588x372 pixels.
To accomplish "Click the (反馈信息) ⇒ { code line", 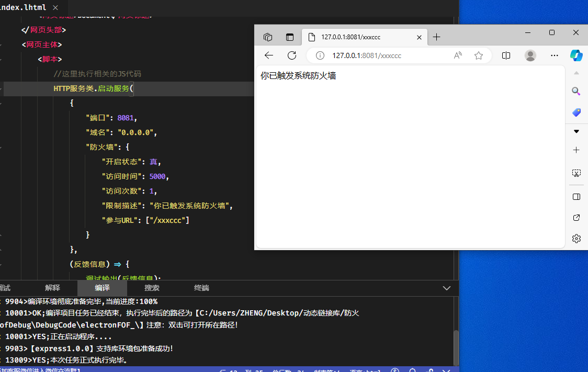I will pos(99,264).
